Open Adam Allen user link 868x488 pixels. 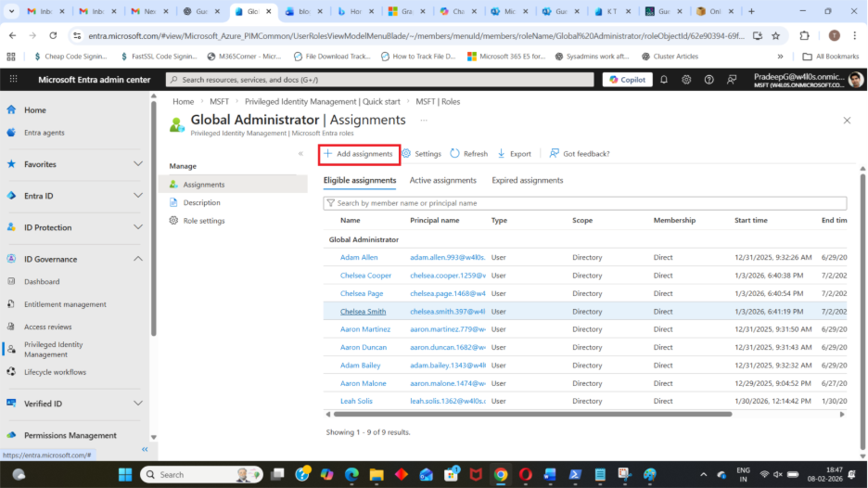tap(359, 257)
